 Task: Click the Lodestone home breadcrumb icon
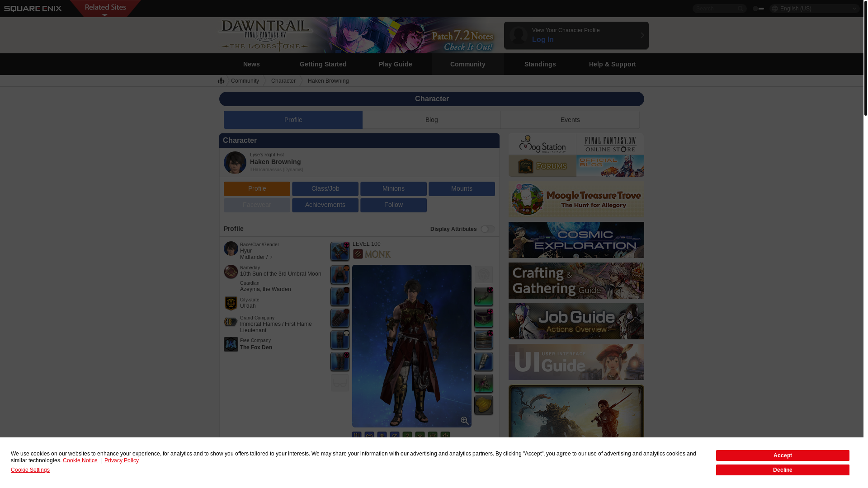pos(221,80)
